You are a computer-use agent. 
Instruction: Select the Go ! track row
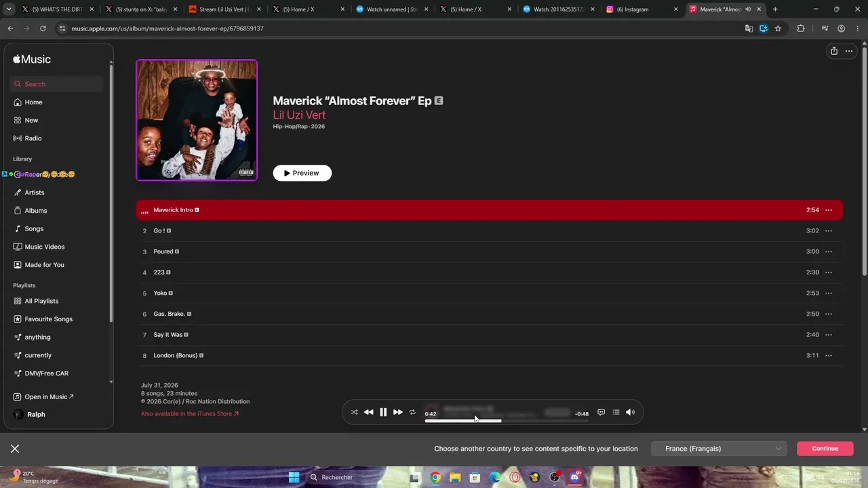(x=489, y=231)
